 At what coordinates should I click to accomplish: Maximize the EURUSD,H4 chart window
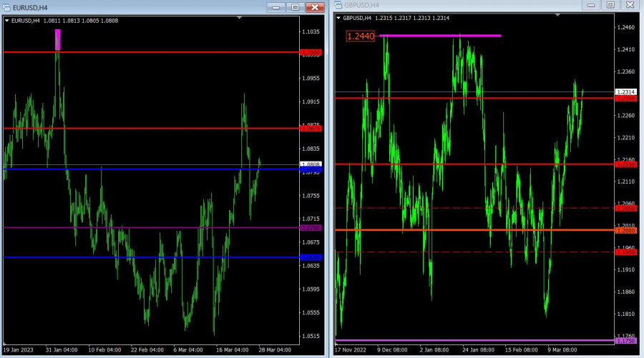(x=295, y=7)
